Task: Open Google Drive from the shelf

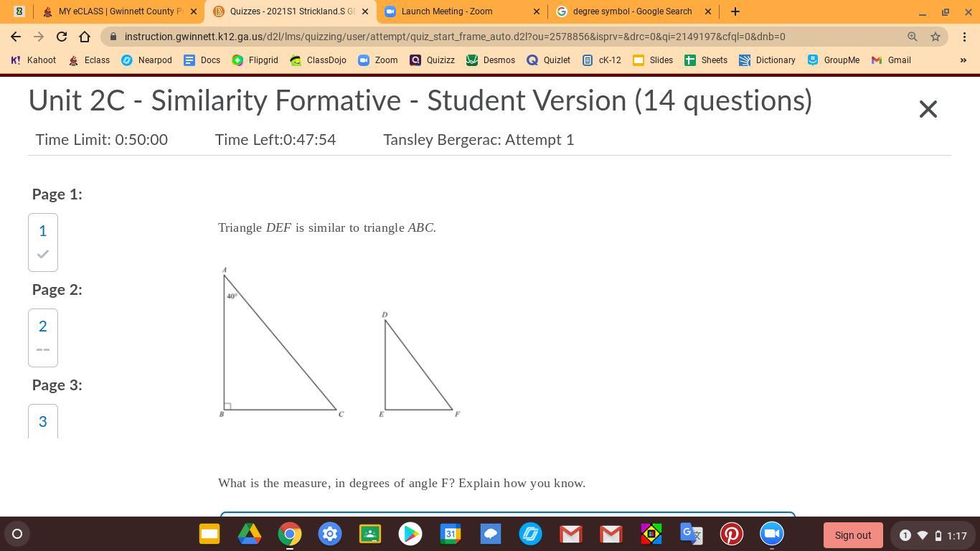Action: click(250, 534)
